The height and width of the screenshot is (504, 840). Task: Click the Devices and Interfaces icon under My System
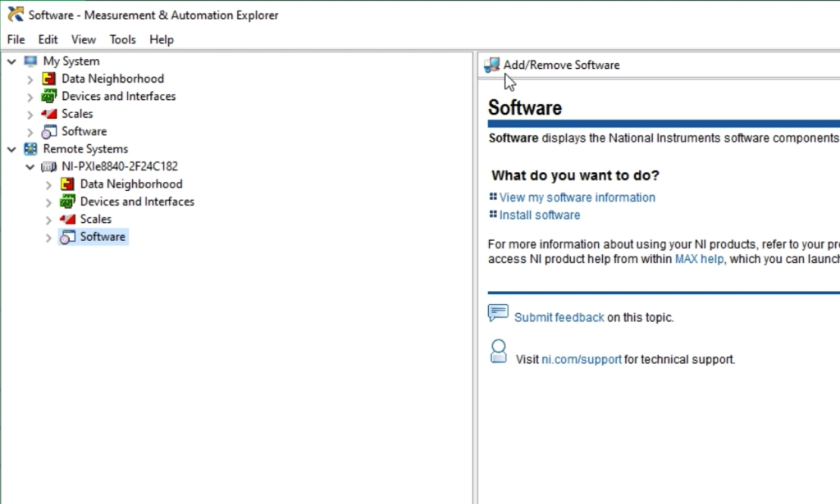point(48,97)
